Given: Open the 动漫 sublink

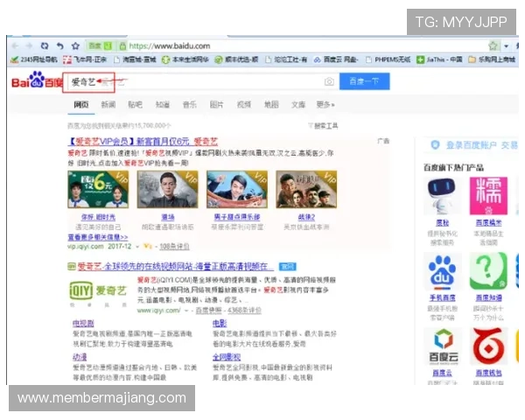Looking at the screenshot, I should click(x=80, y=357).
